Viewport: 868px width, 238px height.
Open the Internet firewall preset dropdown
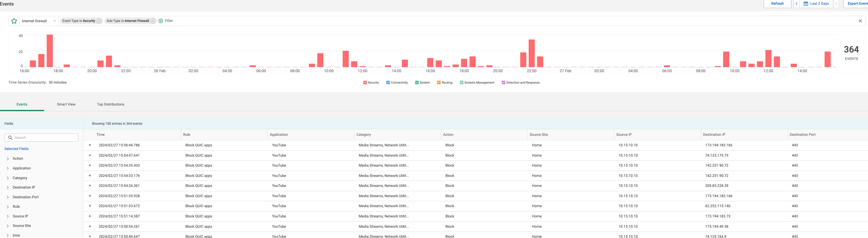[x=39, y=21]
